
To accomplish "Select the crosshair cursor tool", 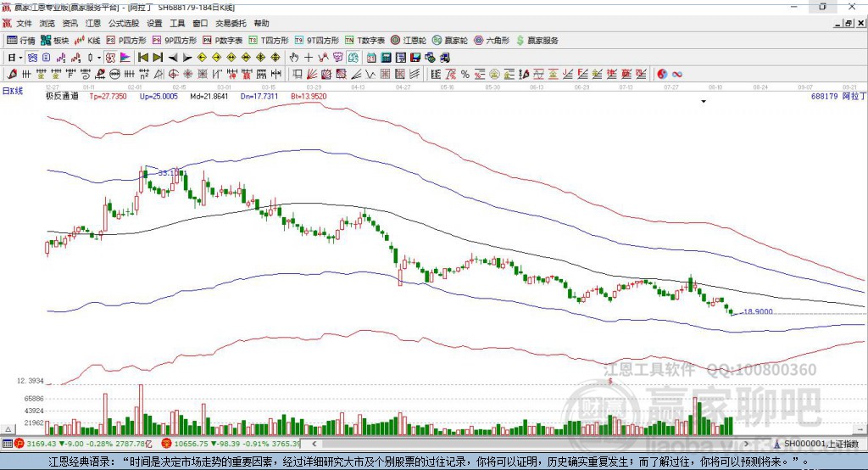I will (x=309, y=58).
